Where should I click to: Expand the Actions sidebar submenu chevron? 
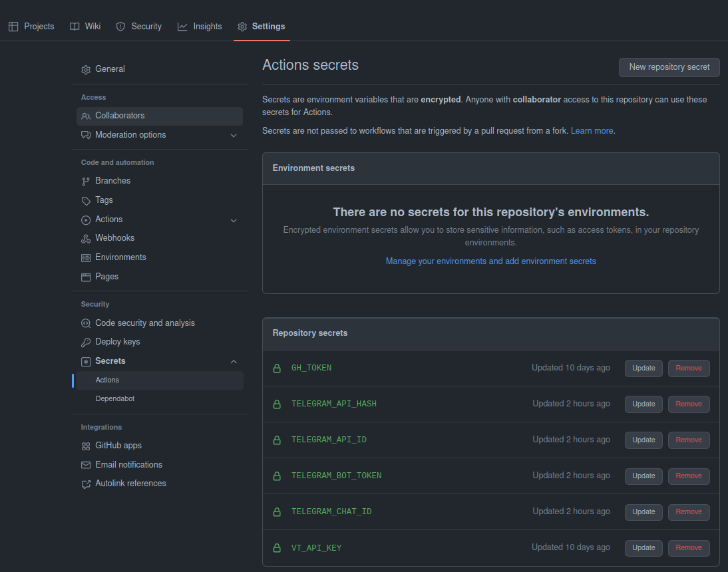pyautogui.click(x=234, y=219)
